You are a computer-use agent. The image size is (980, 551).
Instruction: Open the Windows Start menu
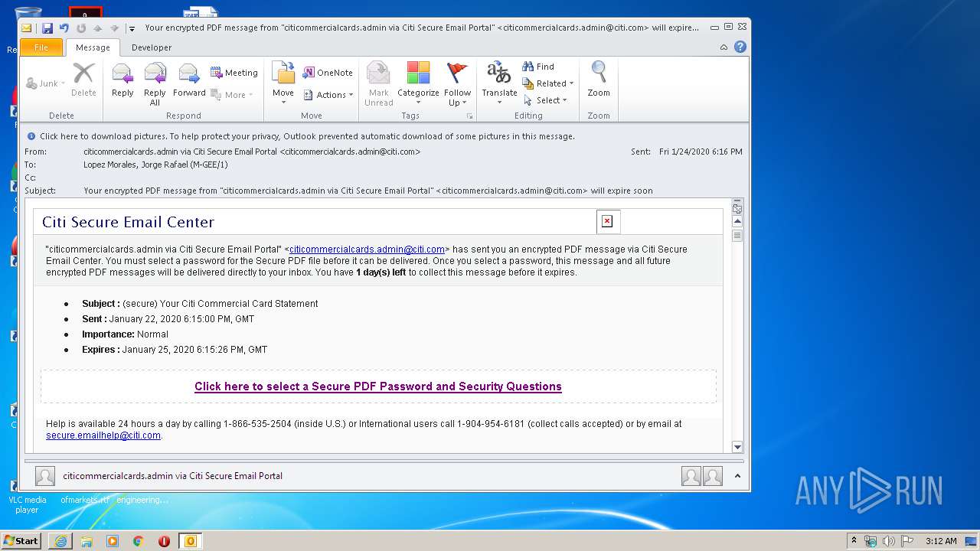point(21,541)
